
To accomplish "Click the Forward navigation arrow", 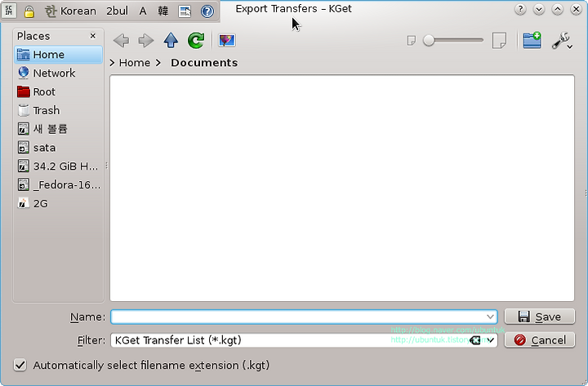I will coord(146,41).
